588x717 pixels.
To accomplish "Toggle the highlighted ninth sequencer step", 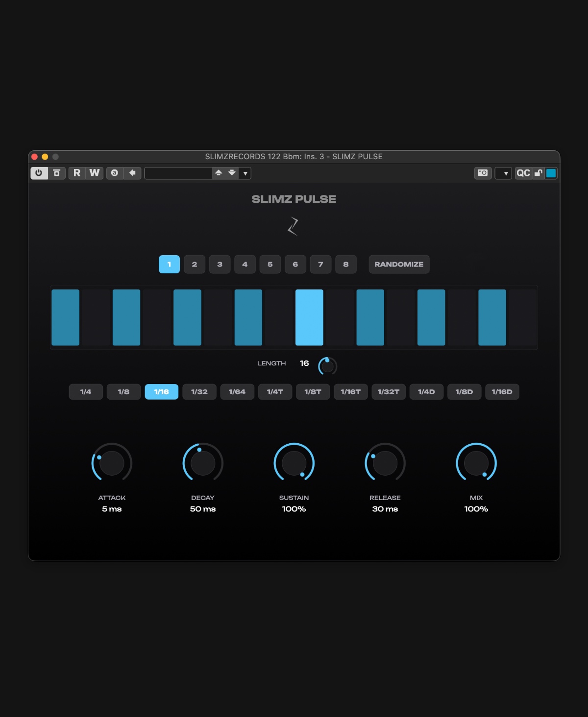I will point(309,317).
